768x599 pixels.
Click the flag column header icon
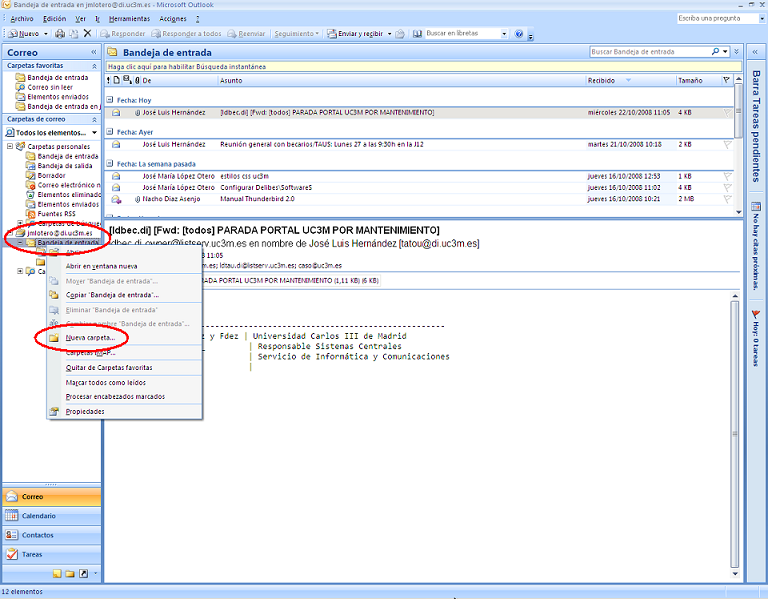[x=726, y=80]
